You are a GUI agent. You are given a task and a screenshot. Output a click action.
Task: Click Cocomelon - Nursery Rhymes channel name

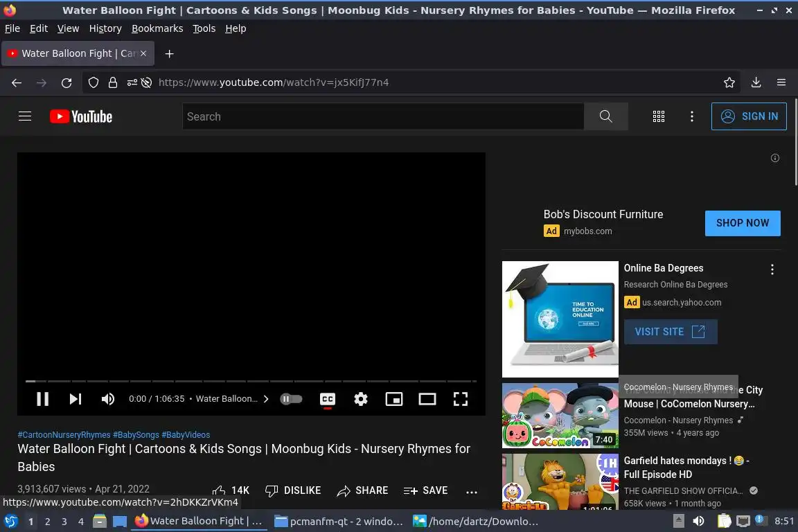pyautogui.click(x=678, y=420)
